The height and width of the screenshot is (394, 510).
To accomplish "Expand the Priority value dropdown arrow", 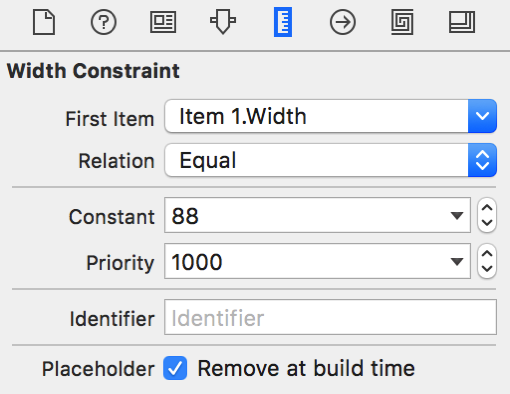I will click(x=457, y=261).
